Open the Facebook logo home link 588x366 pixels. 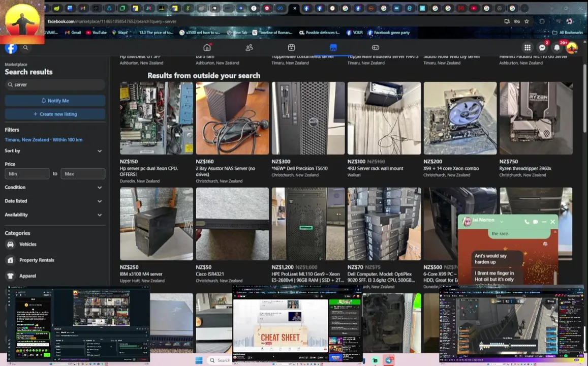11,48
